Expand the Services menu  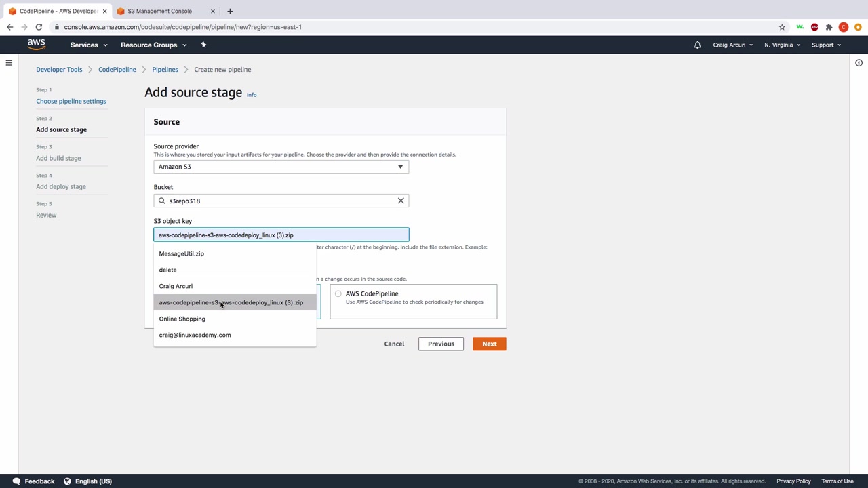pyautogui.click(x=89, y=45)
